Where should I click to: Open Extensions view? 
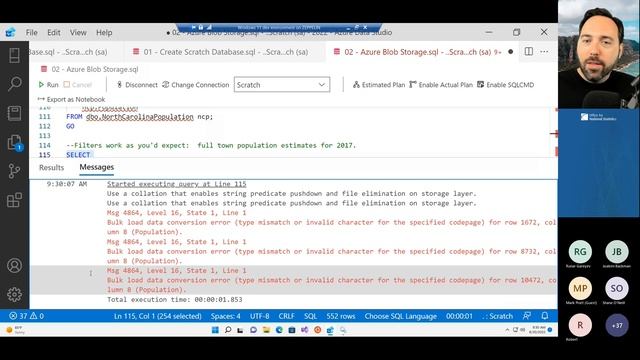pyautogui.click(x=14, y=200)
